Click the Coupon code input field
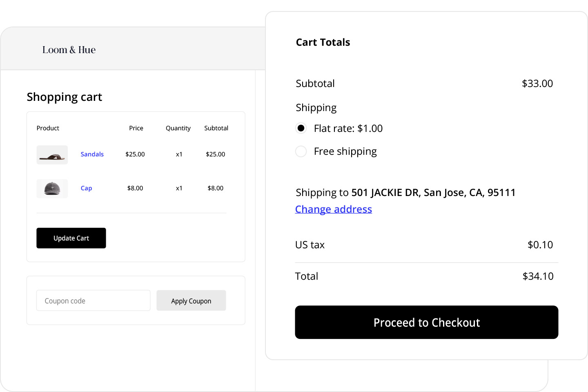 coord(93,300)
